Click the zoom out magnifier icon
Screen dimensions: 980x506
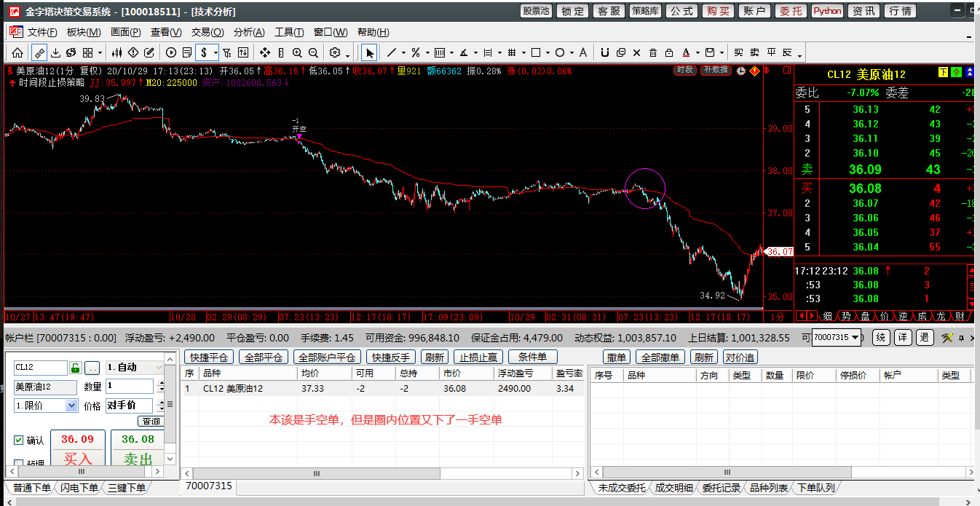(x=313, y=52)
